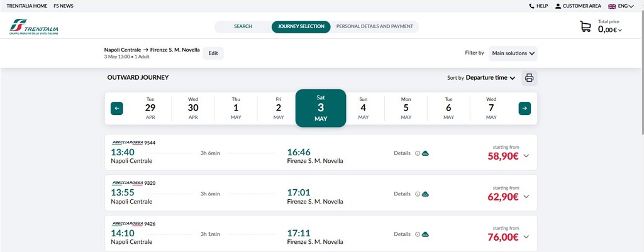Click 14:10 departure time
Image resolution: width=644 pixels, height=252 pixels.
point(123,234)
